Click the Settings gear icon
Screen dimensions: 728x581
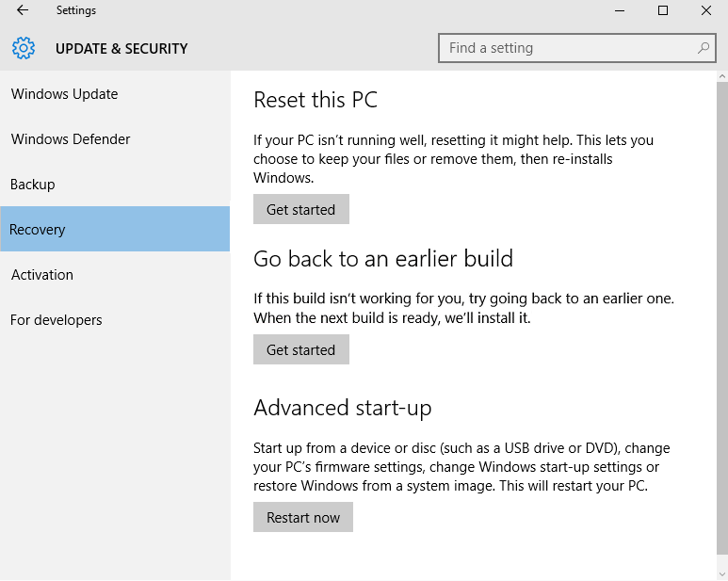tap(24, 48)
